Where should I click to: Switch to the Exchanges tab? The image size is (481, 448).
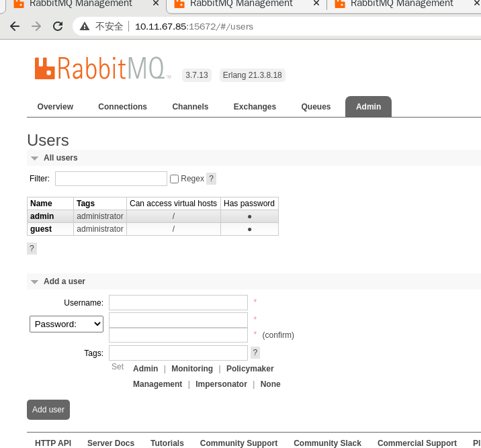pyautogui.click(x=255, y=107)
